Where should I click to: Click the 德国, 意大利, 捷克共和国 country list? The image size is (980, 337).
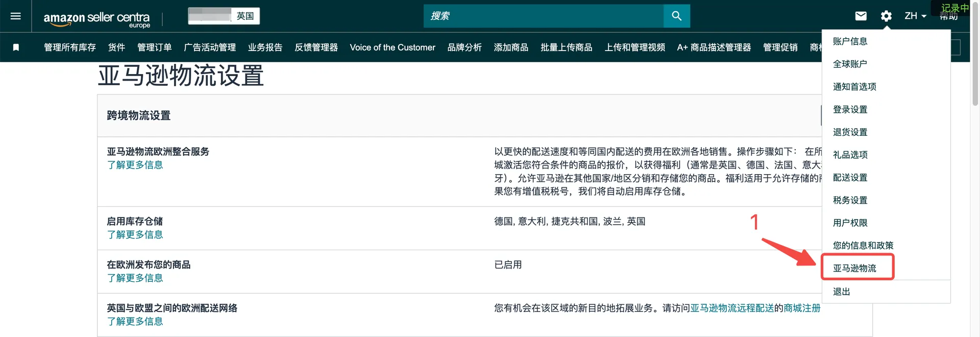[570, 222]
